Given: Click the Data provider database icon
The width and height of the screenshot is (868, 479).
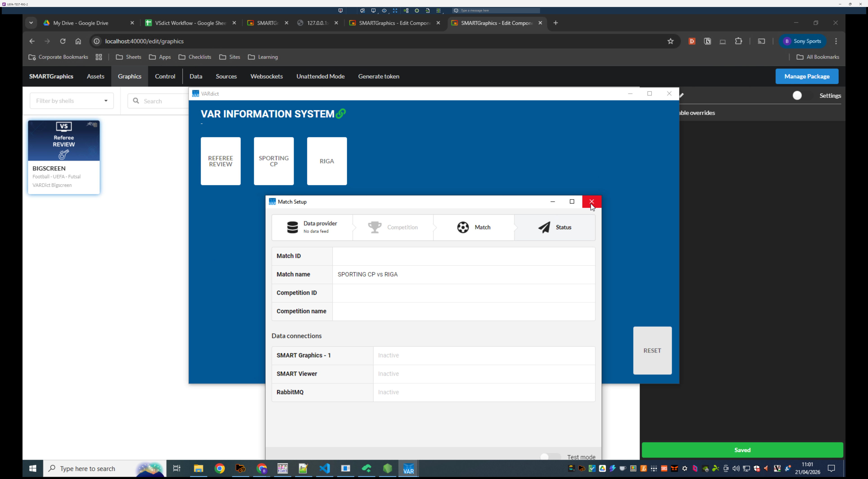Looking at the screenshot, I should pyautogui.click(x=292, y=227).
